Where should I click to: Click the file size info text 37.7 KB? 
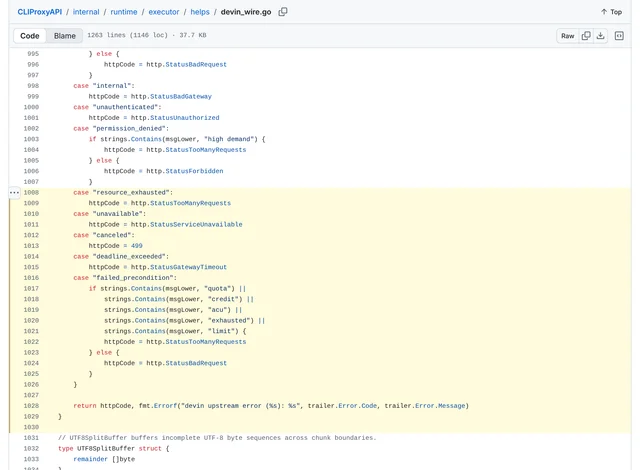point(193,35)
